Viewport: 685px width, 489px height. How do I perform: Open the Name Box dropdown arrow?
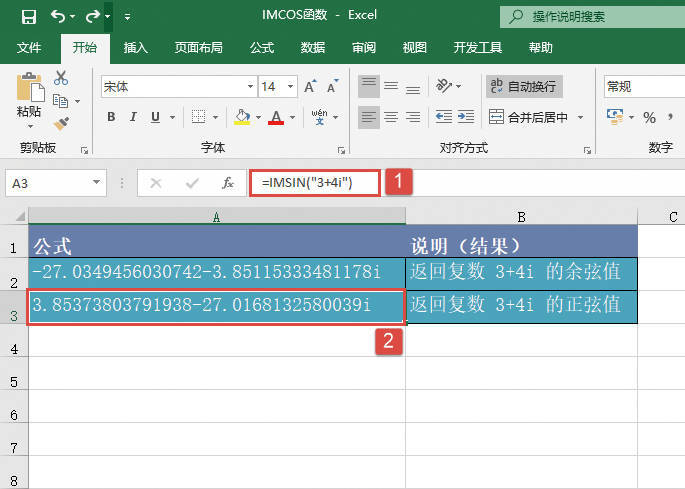pyautogui.click(x=96, y=183)
